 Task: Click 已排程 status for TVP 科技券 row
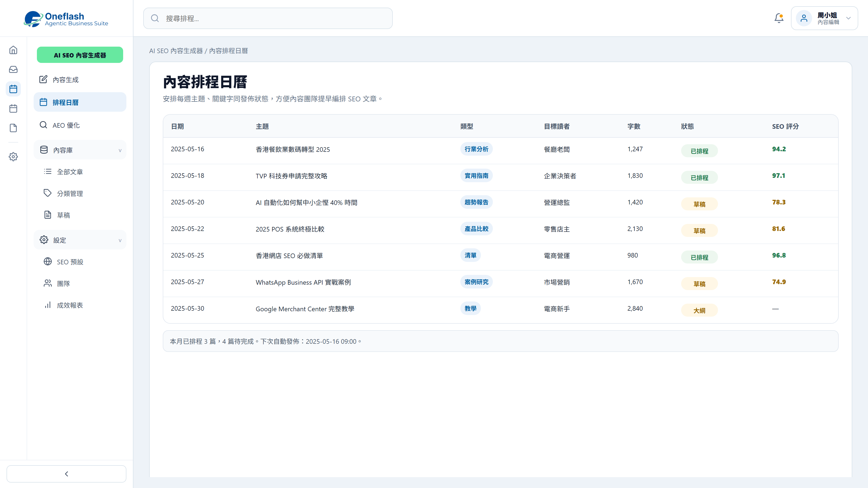(700, 178)
